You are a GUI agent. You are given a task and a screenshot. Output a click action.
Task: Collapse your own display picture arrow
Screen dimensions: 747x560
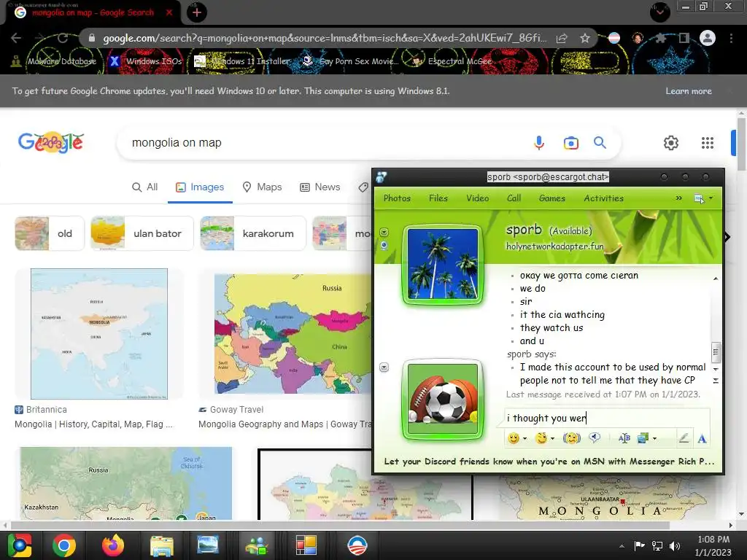(384, 367)
